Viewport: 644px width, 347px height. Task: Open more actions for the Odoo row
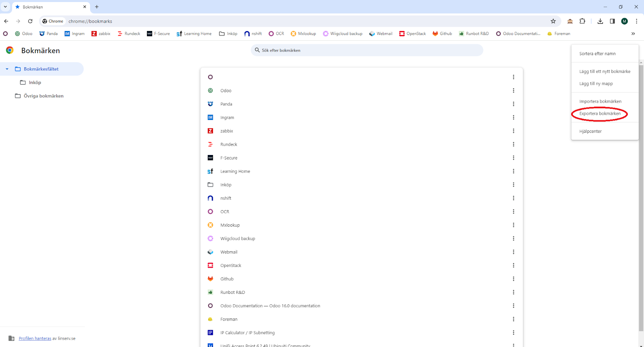coord(513,91)
